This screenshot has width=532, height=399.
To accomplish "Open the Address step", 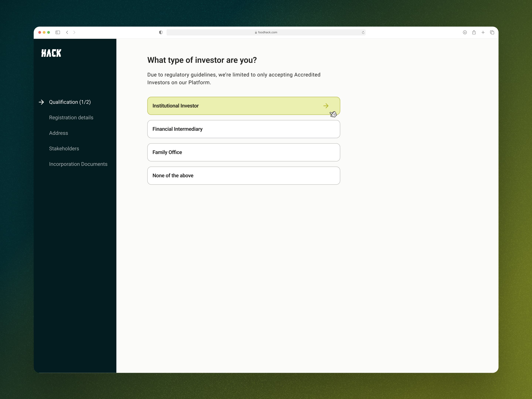I will pyautogui.click(x=58, y=133).
